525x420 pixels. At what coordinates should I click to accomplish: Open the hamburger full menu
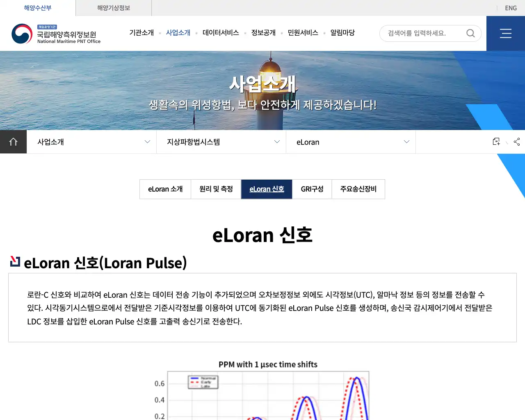[506, 33]
